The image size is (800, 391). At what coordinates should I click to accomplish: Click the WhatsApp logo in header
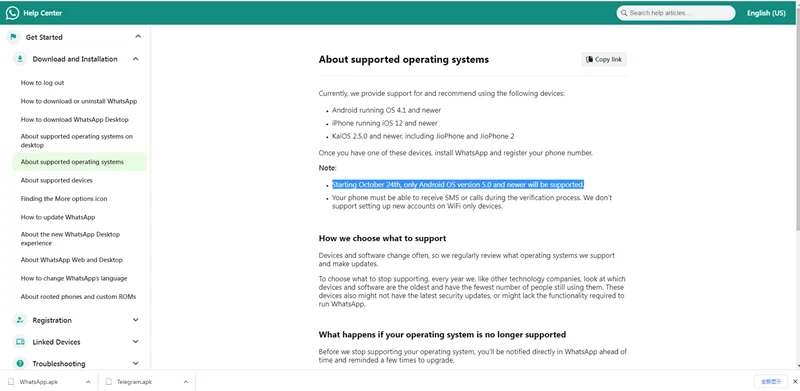[x=12, y=13]
